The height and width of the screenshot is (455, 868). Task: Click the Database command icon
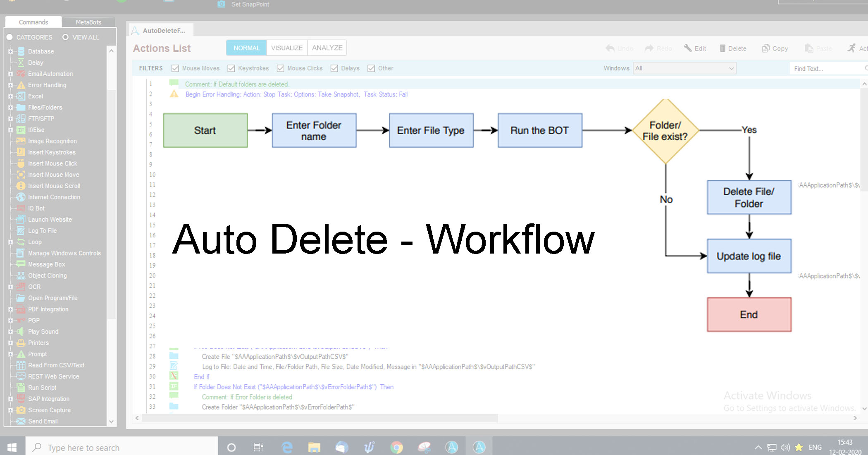(x=21, y=51)
